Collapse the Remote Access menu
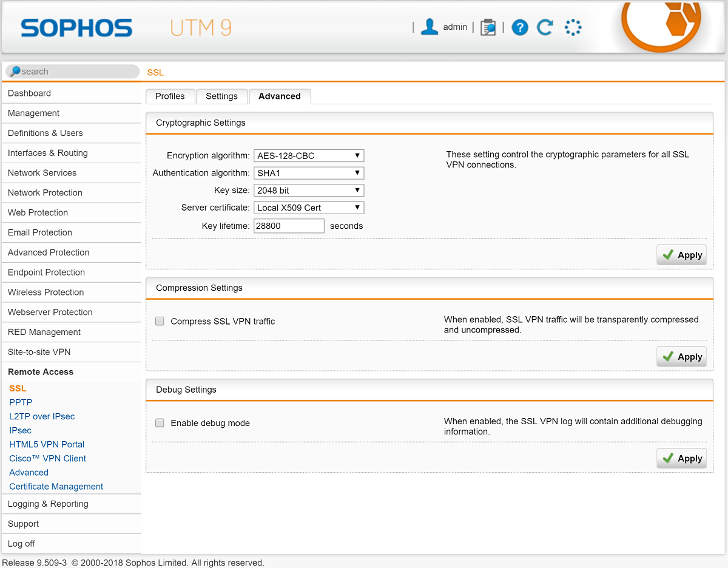The height and width of the screenshot is (568, 728). point(72,372)
